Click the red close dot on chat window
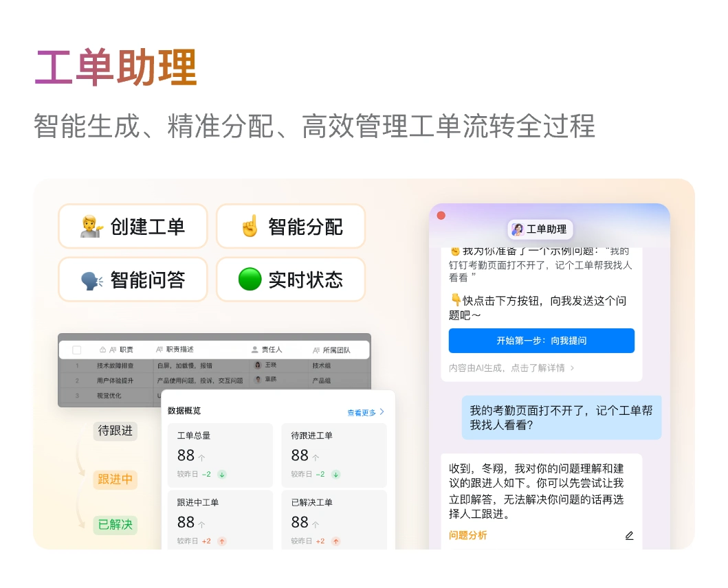This screenshot has height=588, width=728. click(441, 216)
